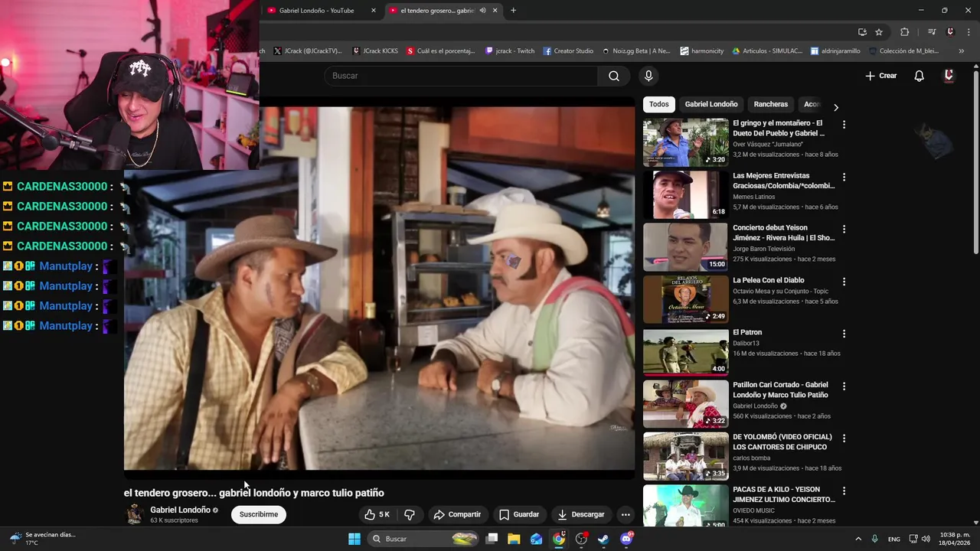The height and width of the screenshot is (551, 980).
Task: Focus the YouTube Buscar search field
Action: [x=461, y=76]
